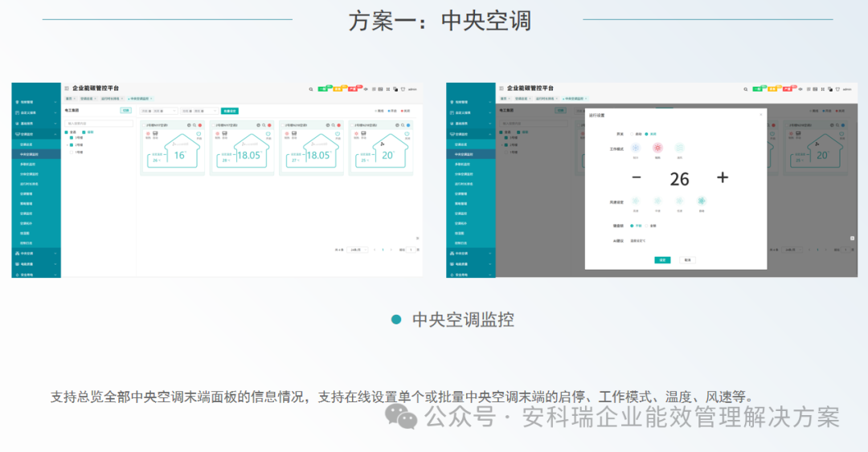Click the teal 设定 button in dialog
This screenshot has height=452, width=868.
point(662,260)
